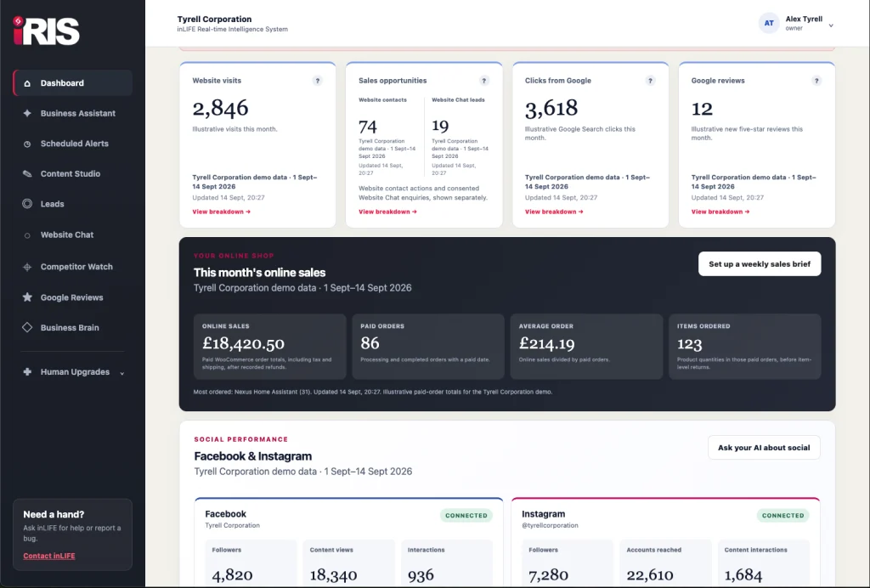The image size is (870, 588).
Task: Click Instagram accounts reached 22,610 value
Action: tap(650, 574)
